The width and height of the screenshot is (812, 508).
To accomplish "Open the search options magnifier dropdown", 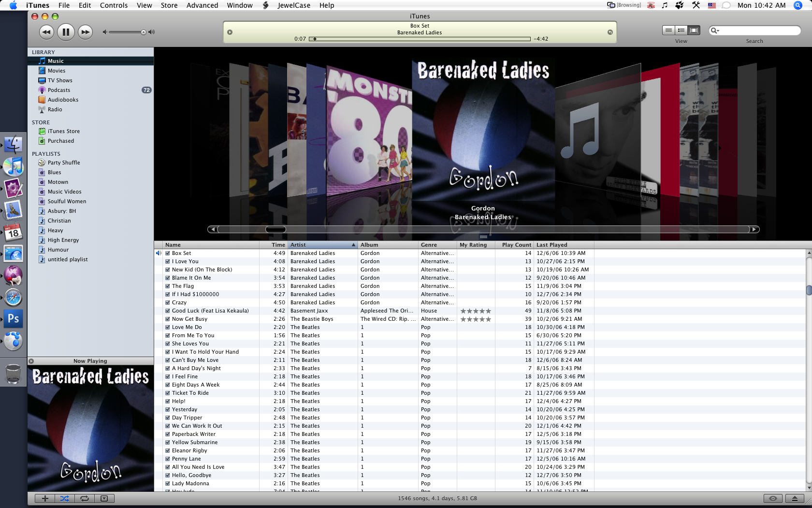I will pos(715,30).
